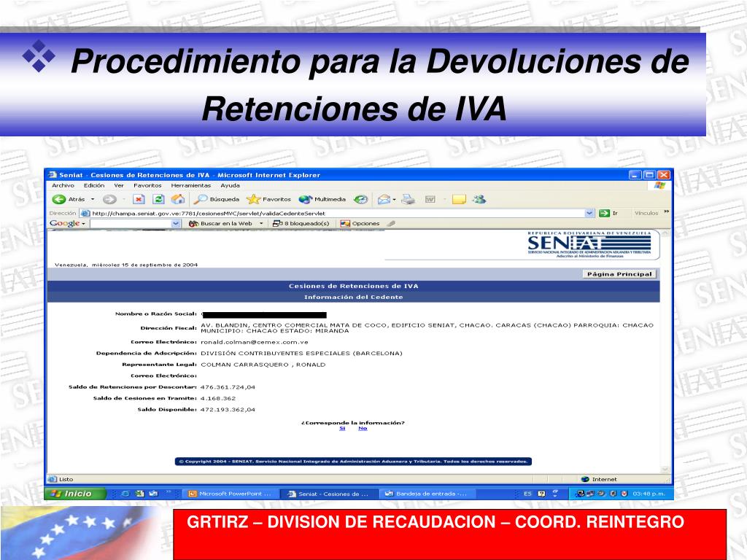Viewport: 747px width, 560px height.
Task: Open the Búsqueda search pane
Action: [x=216, y=199]
